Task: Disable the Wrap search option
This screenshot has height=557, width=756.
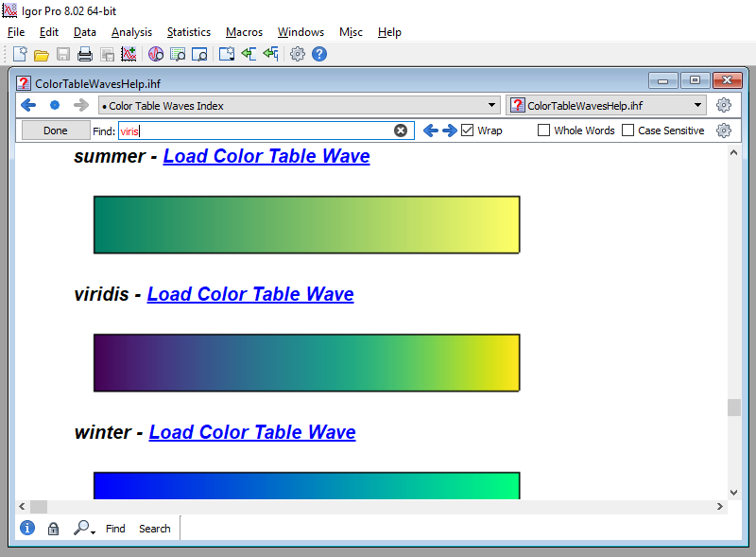Action: tap(467, 131)
